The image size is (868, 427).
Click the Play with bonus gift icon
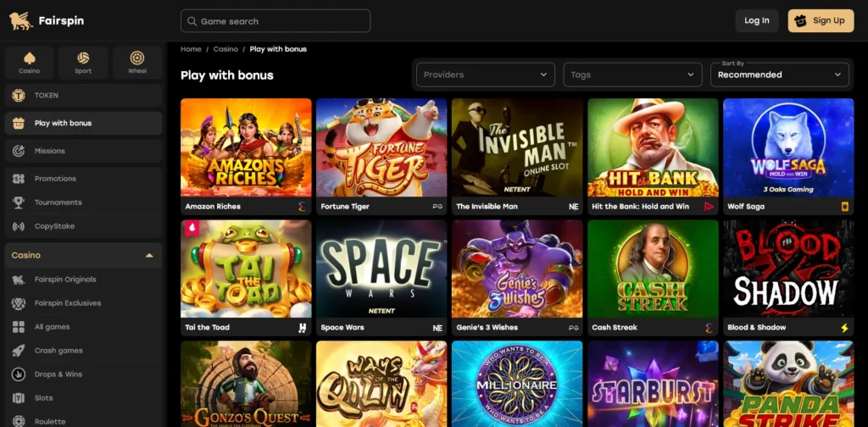click(x=19, y=123)
